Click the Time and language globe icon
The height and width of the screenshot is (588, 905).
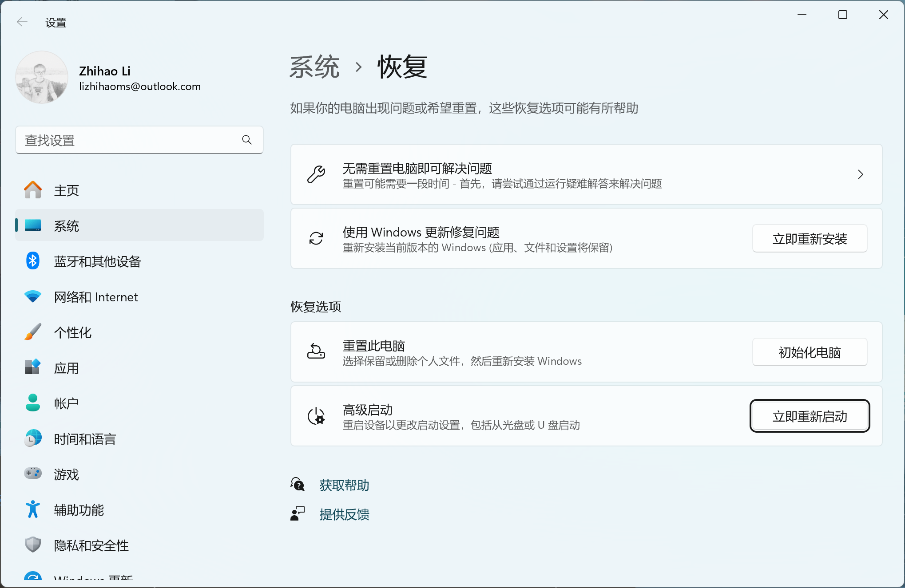(x=32, y=438)
